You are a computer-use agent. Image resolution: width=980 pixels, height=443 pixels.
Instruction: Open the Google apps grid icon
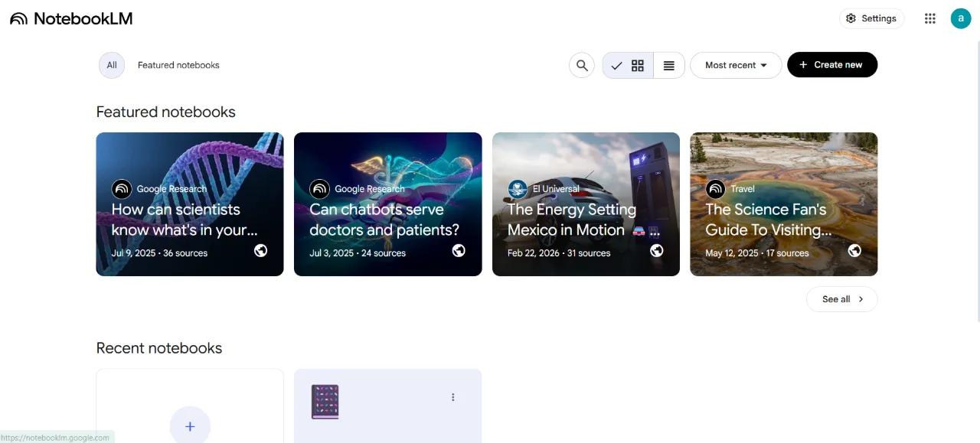[930, 18]
